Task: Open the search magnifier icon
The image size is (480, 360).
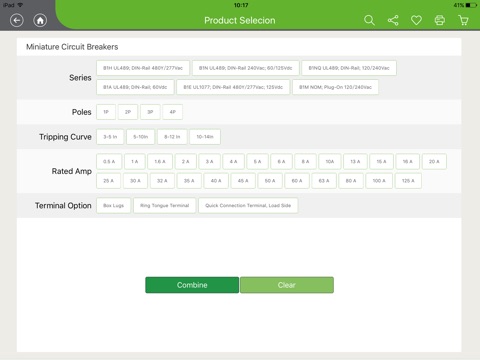Action: coord(369,20)
